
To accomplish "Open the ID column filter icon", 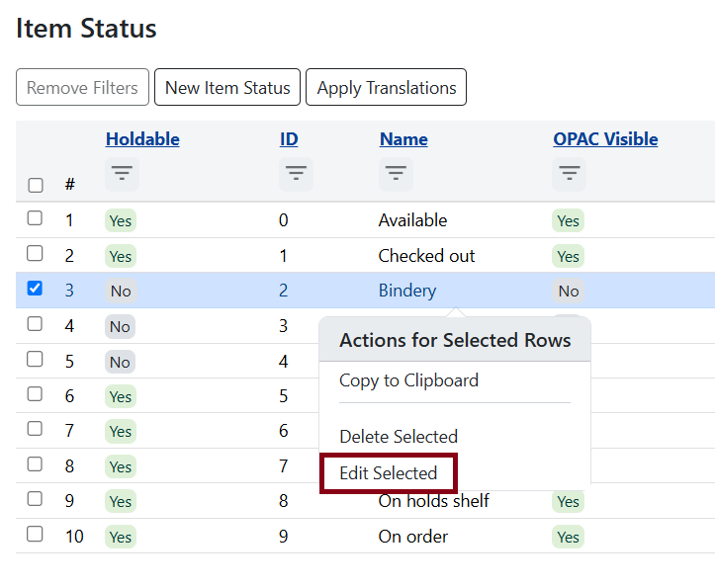I will (296, 174).
